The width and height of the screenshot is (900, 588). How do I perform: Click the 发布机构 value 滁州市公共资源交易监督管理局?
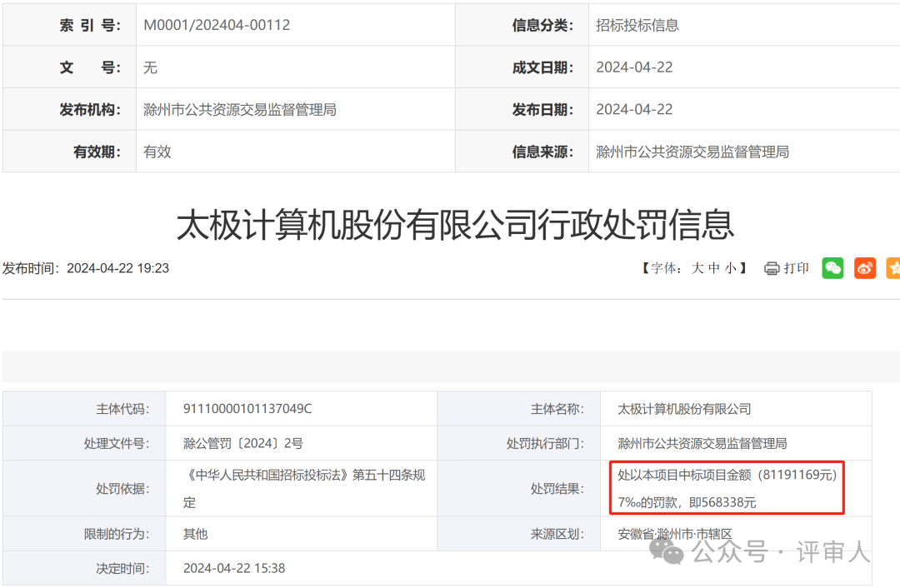point(240,109)
